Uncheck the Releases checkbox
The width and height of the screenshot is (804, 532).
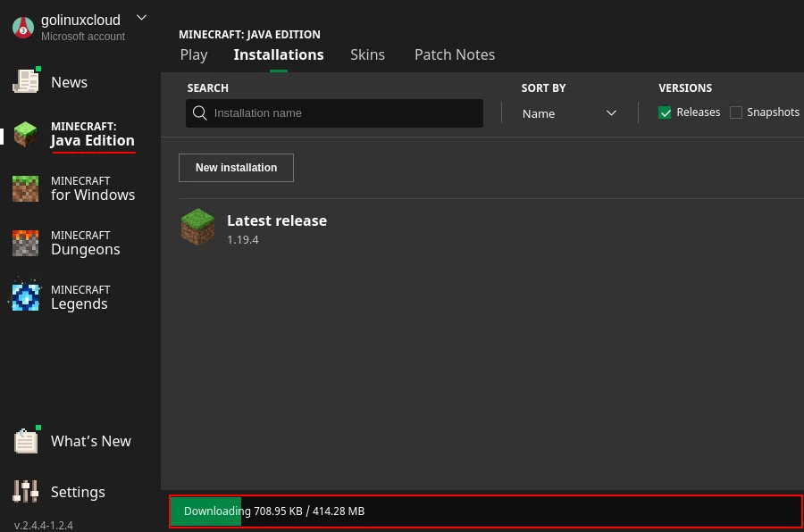tap(665, 112)
